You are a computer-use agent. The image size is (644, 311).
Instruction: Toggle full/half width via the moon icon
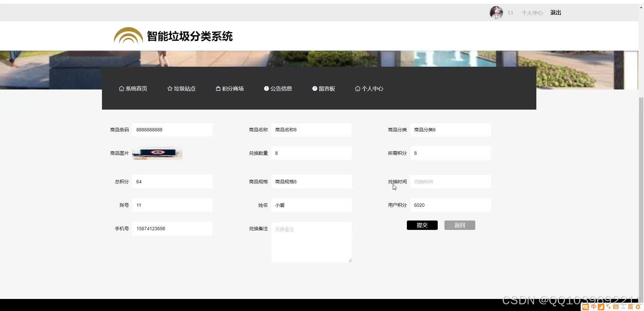tap(601, 307)
